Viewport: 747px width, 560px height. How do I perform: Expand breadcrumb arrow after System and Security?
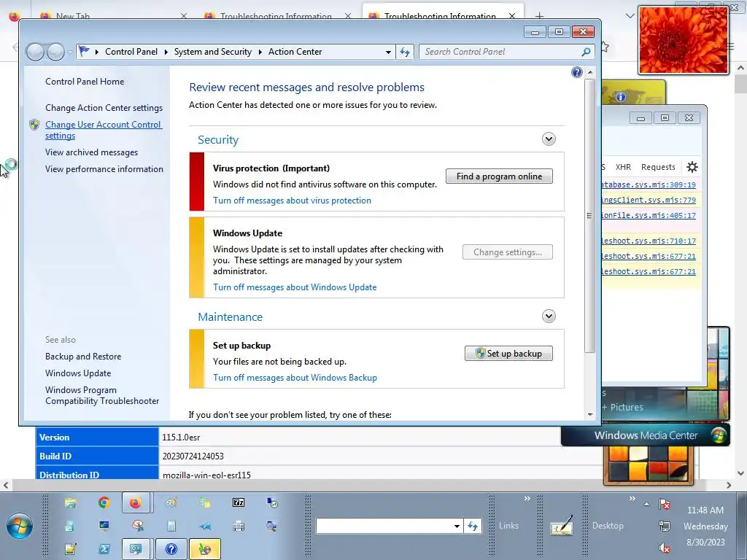coord(260,52)
